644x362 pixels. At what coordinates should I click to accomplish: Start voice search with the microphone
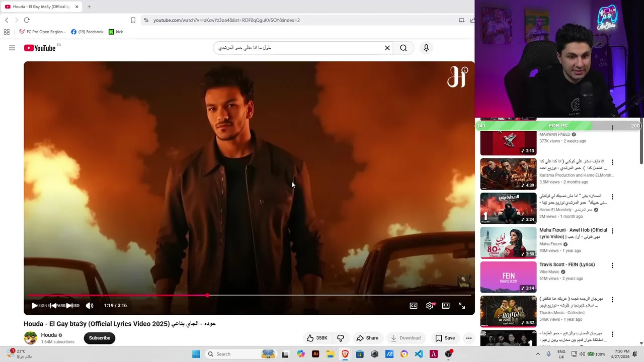[426, 48]
